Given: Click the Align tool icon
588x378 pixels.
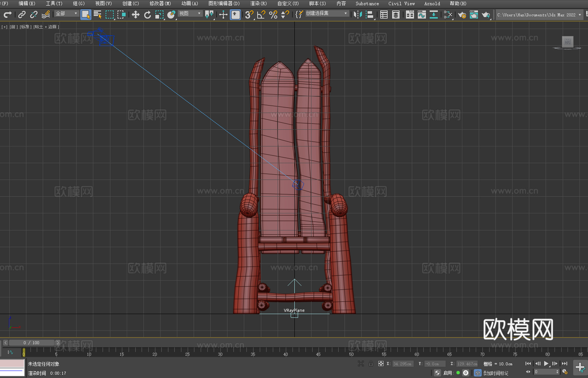Looking at the screenshot, I should click(370, 14).
